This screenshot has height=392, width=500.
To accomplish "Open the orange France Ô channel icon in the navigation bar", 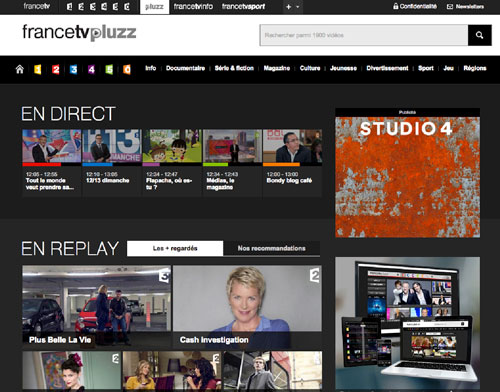I will pyautogui.click(x=127, y=69).
